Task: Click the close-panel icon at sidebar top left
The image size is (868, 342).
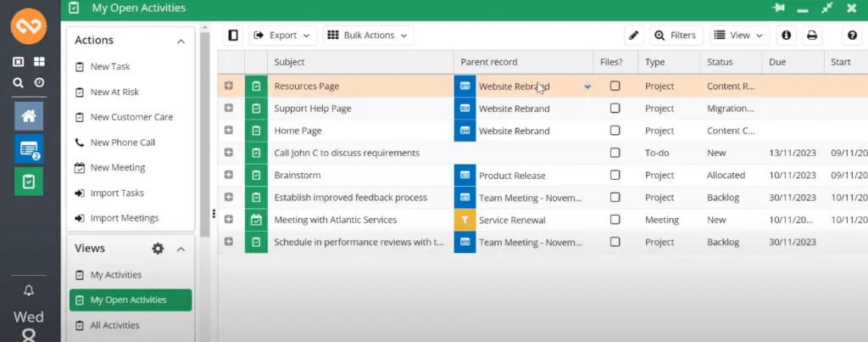Action: [19, 62]
